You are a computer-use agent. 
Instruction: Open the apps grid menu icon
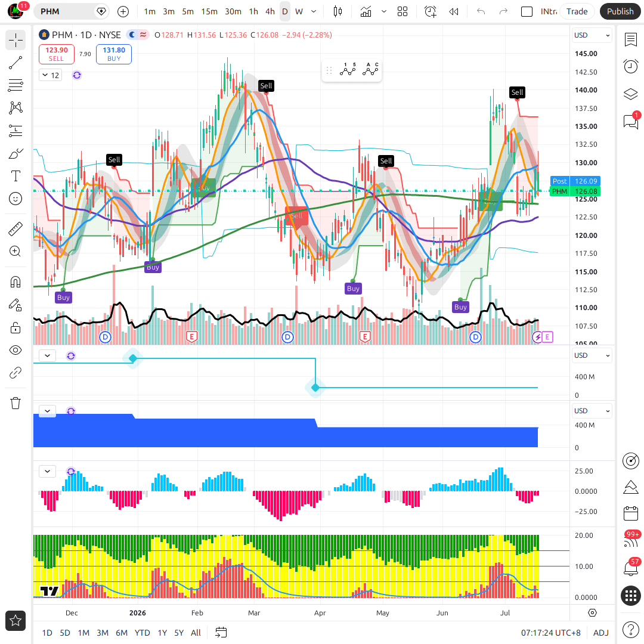point(631,595)
